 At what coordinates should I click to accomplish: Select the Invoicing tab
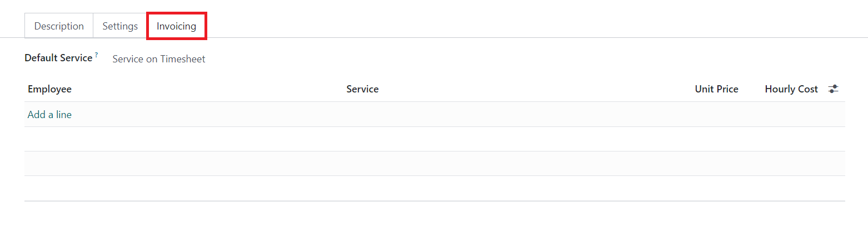176,26
